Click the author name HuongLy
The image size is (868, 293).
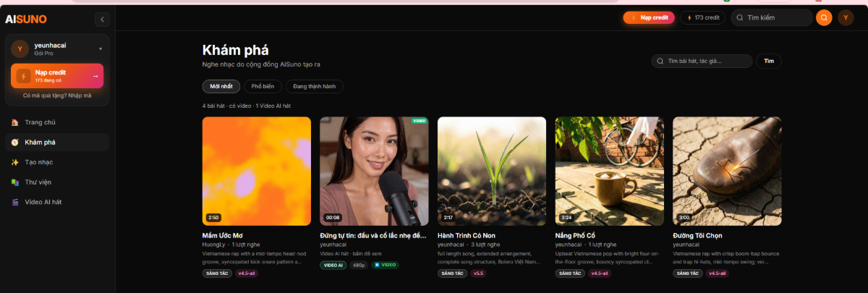click(x=214, y=245)
